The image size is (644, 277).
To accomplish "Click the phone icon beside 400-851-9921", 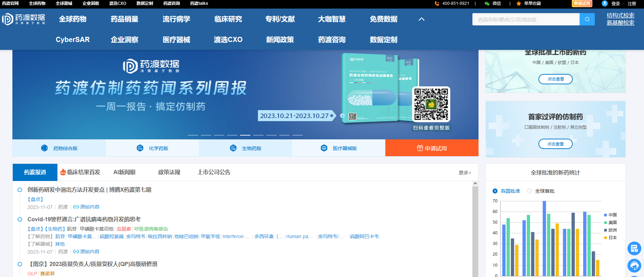I will point(437,3).
